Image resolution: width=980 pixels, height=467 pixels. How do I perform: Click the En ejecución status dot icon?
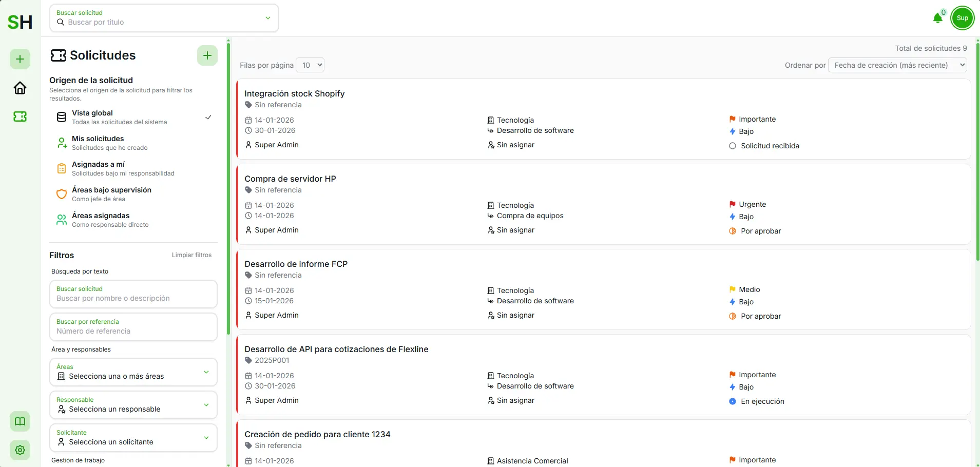click(x=733, y=401)
